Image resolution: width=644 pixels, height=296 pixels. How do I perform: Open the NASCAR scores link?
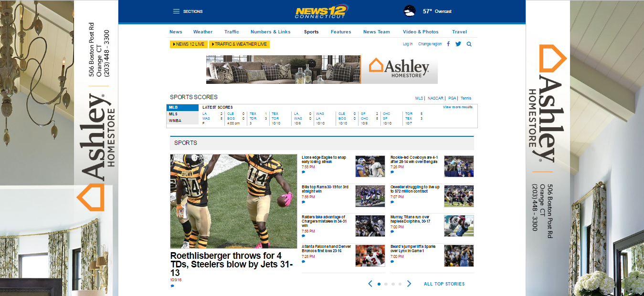coord(435,98)
